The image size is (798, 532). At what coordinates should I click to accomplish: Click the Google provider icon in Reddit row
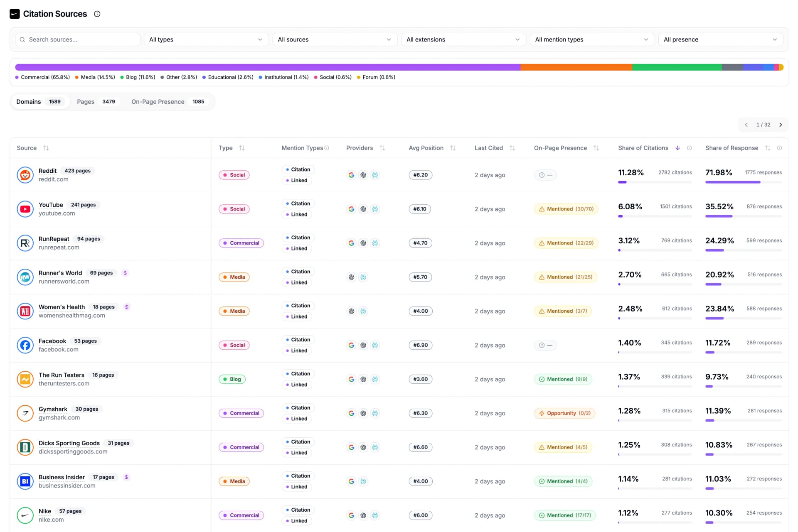coord(351,175)
